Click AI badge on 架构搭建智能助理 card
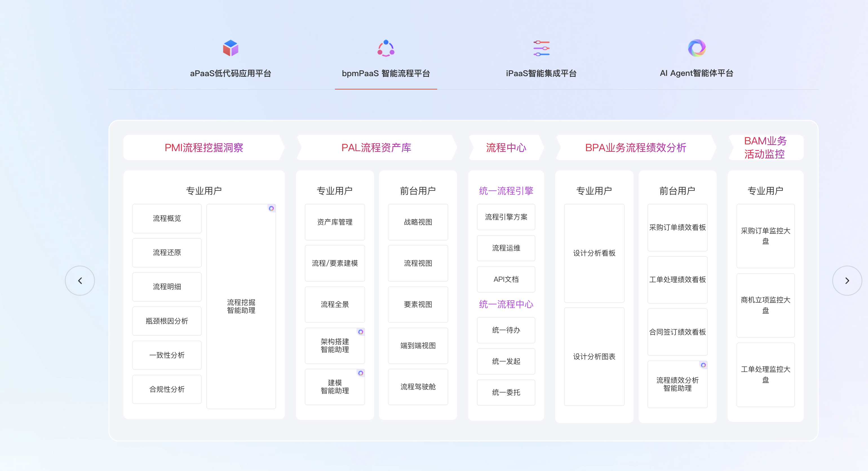868x471 pixels. pos(360,332)
